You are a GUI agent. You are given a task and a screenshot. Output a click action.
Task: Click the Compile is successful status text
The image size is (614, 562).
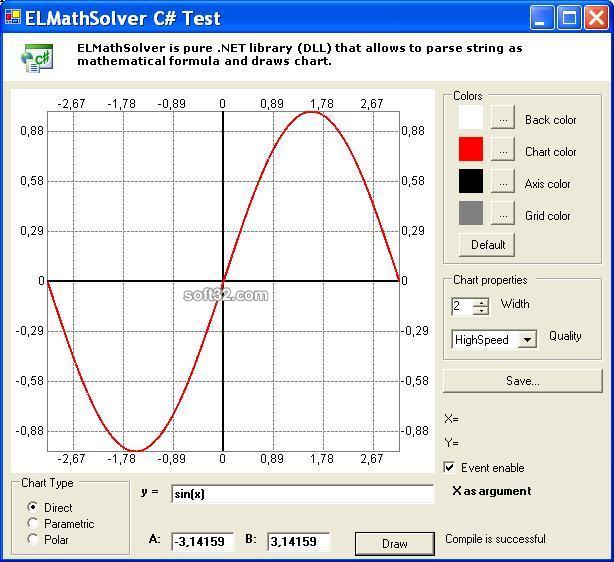495,539
